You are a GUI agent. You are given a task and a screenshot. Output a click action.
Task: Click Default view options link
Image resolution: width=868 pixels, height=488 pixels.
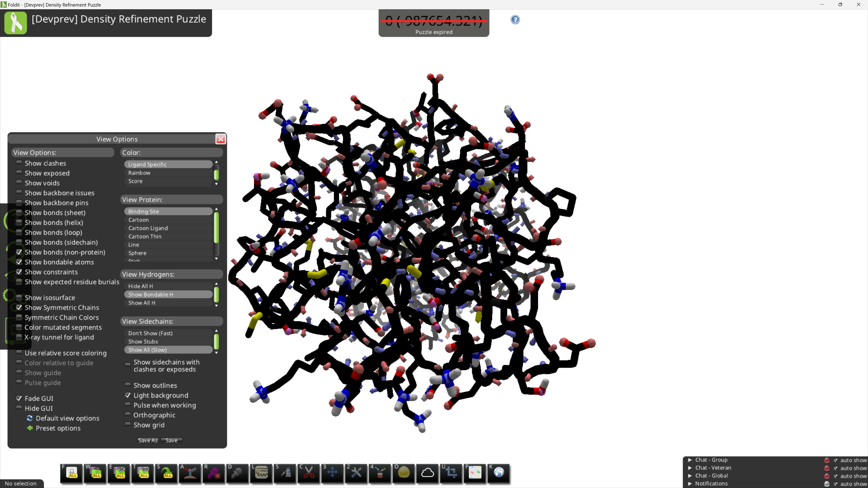click(67, 418)
